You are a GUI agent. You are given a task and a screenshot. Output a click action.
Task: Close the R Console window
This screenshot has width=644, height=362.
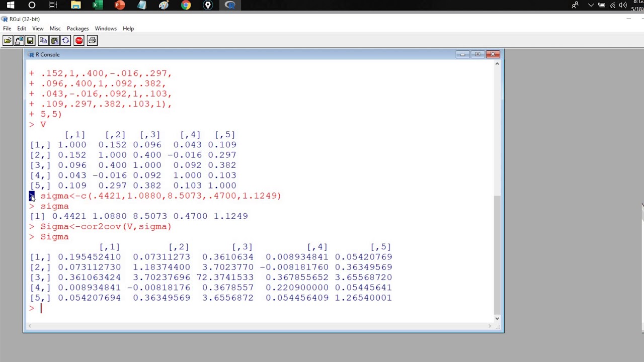pos(493,54)
